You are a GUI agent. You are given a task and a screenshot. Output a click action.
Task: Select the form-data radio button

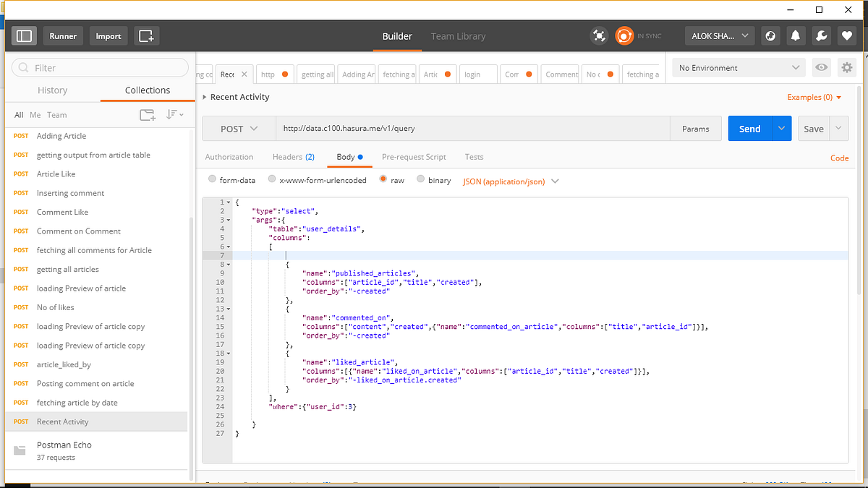(212, 179)
